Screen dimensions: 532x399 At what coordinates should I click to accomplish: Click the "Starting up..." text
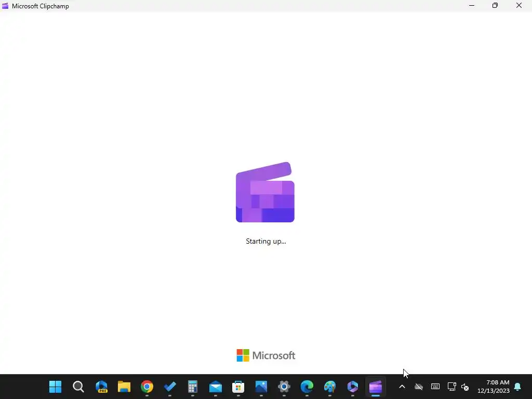click(x=266, y=241)
